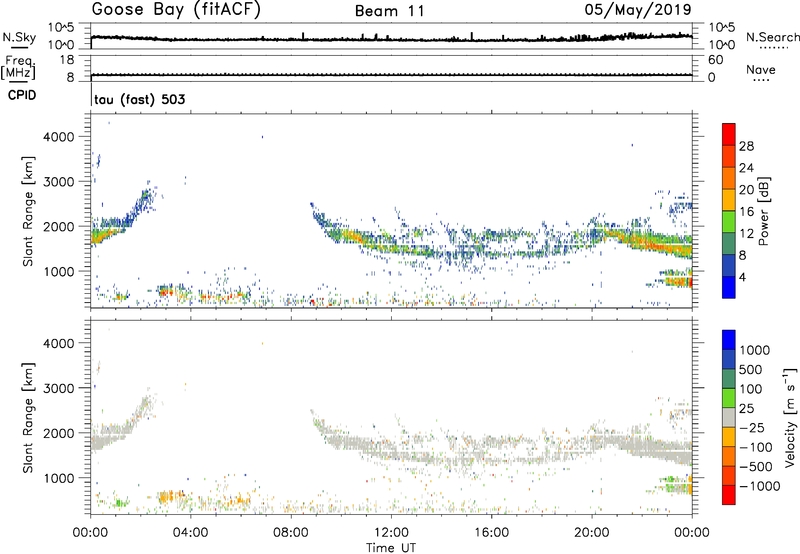Click the 'Power [dB]' colorbar label
The width and height of the screenshot is (800, 554).
pyautogui.click(x=763, y=211)
